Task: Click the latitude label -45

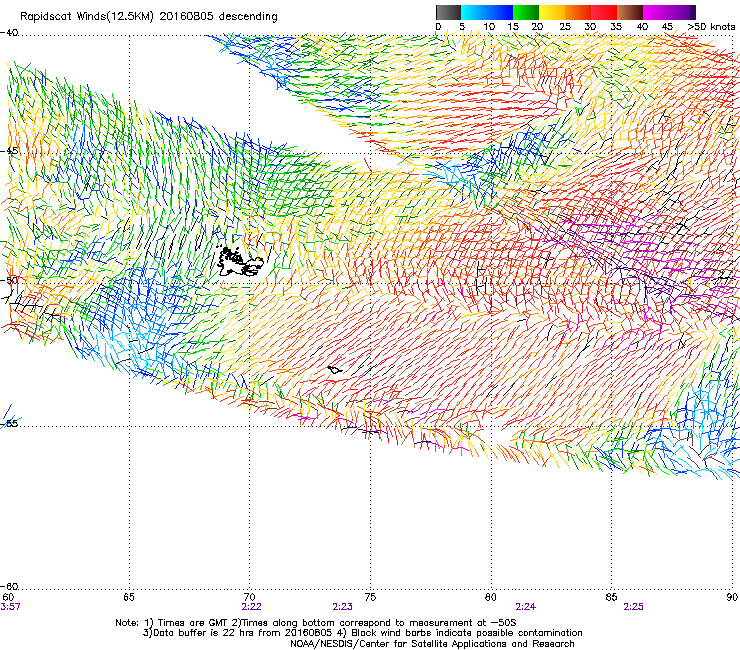Action: [x=9, y=151]
